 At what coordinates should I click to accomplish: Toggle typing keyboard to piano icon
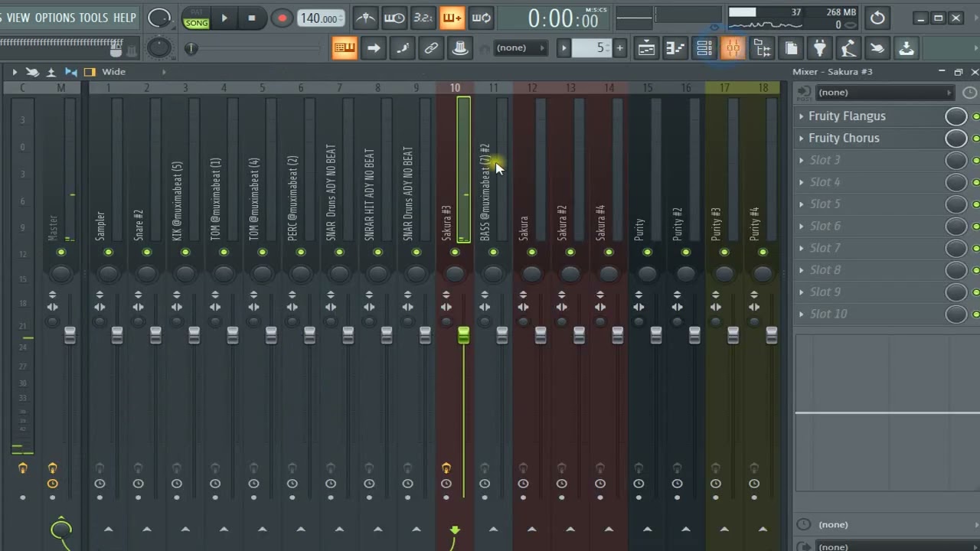(345, 48)
